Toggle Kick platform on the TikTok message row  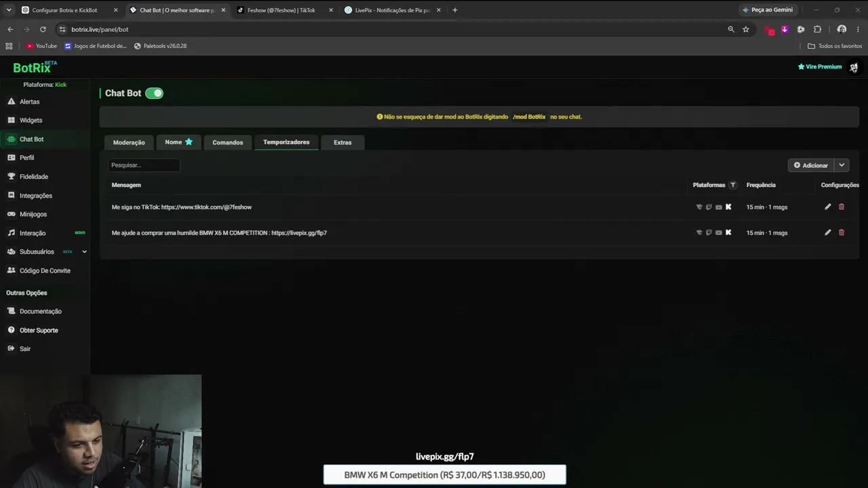[728, 207]
